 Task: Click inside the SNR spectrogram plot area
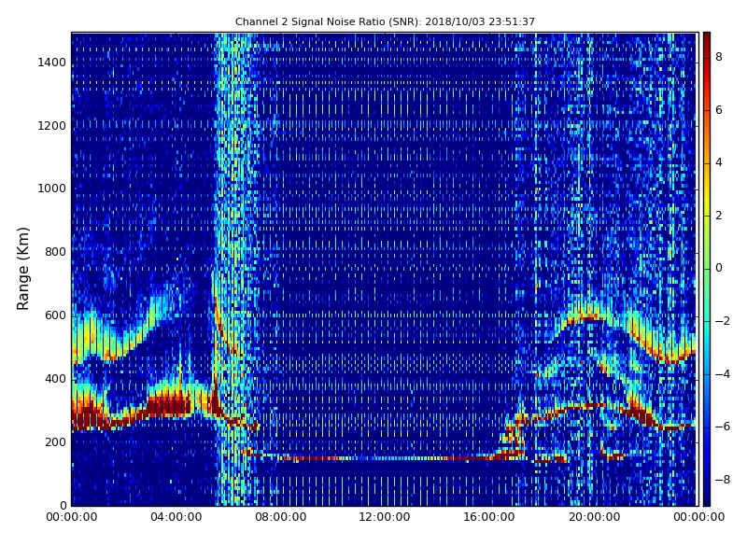pyautogui.click(x=384, y=269)
